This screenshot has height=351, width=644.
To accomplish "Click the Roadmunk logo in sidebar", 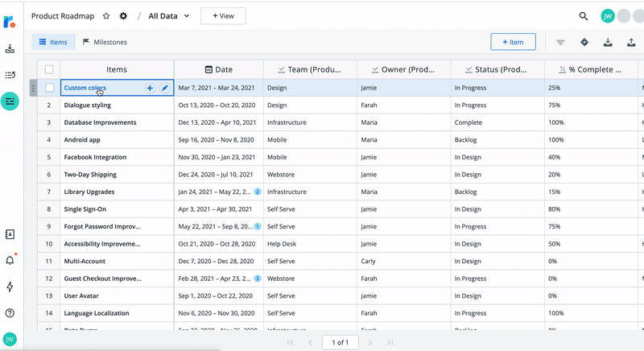I will click(10, 22).
